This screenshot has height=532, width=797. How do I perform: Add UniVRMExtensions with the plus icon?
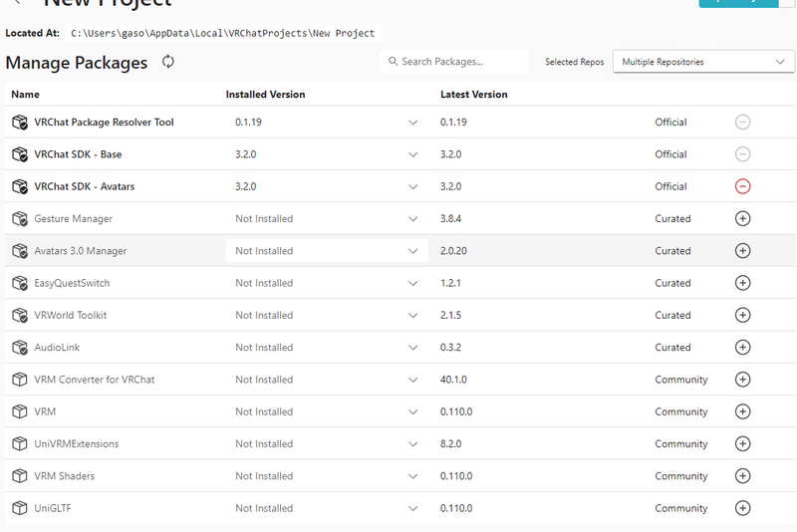point(742,443)
